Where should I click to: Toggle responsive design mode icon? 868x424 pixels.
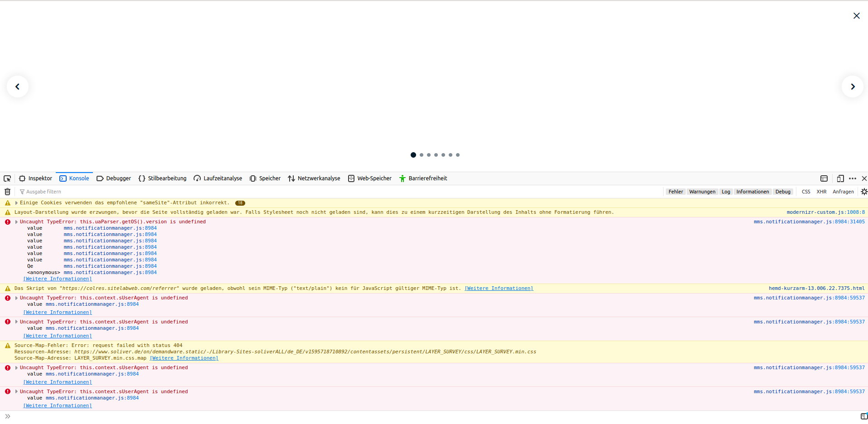click(x=840, y=178)
